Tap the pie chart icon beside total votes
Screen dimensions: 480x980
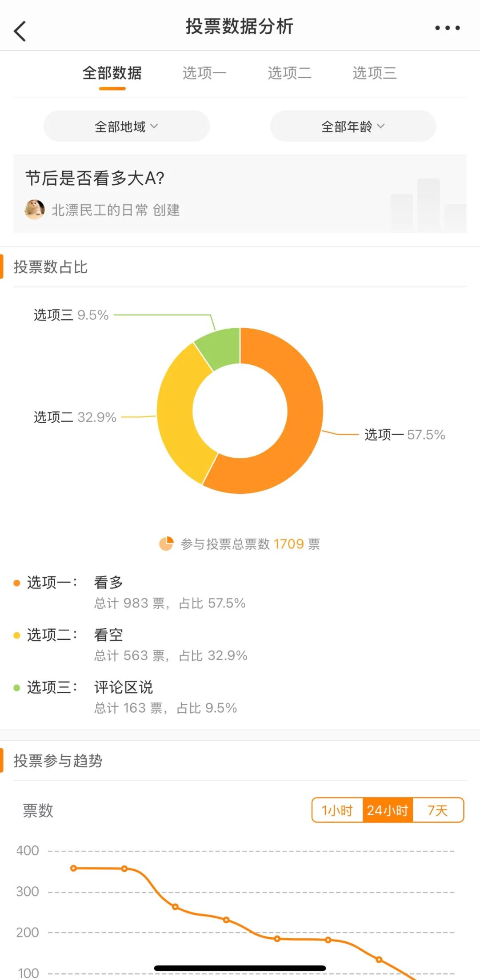pyautogui.click(x=166, y=544)
